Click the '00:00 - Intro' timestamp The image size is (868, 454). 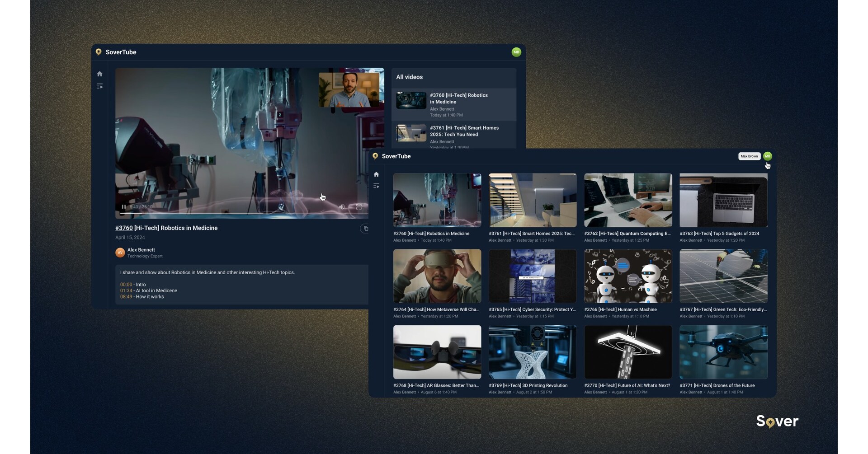click(x=125, y=284)
